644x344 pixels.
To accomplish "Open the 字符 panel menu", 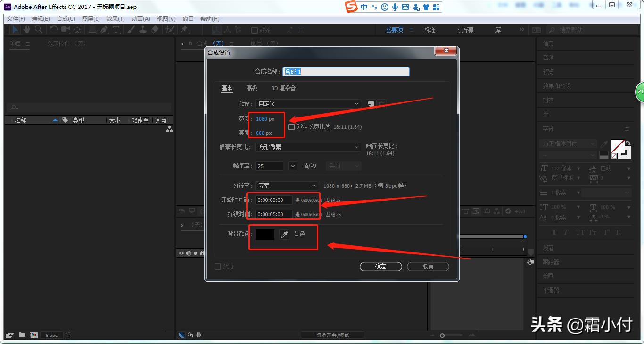I will tap(627, 129).
